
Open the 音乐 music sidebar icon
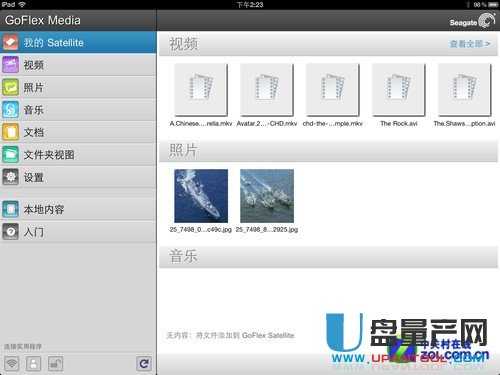pos(10,110)
